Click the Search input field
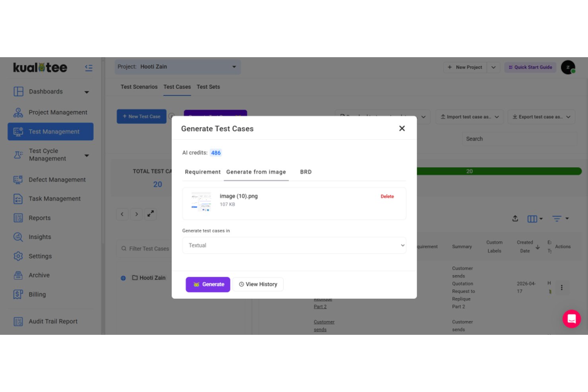 pos(519,139)
